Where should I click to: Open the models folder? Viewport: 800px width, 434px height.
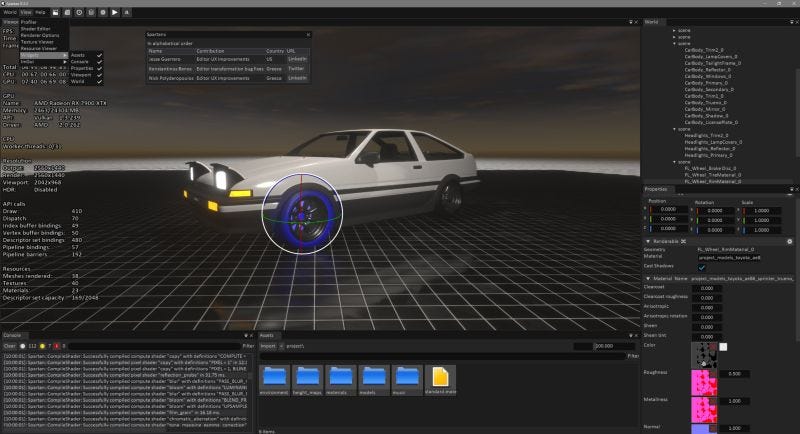click(373, 380)
